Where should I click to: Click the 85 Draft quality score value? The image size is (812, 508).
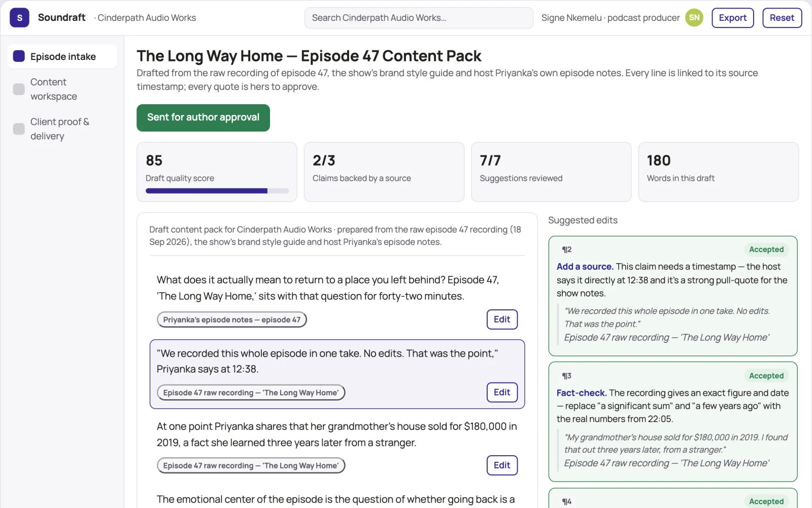(154, 161)
